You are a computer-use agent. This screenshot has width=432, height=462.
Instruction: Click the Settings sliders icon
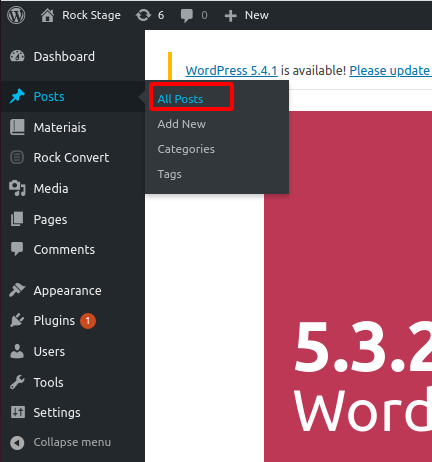[x=18, y=412]
